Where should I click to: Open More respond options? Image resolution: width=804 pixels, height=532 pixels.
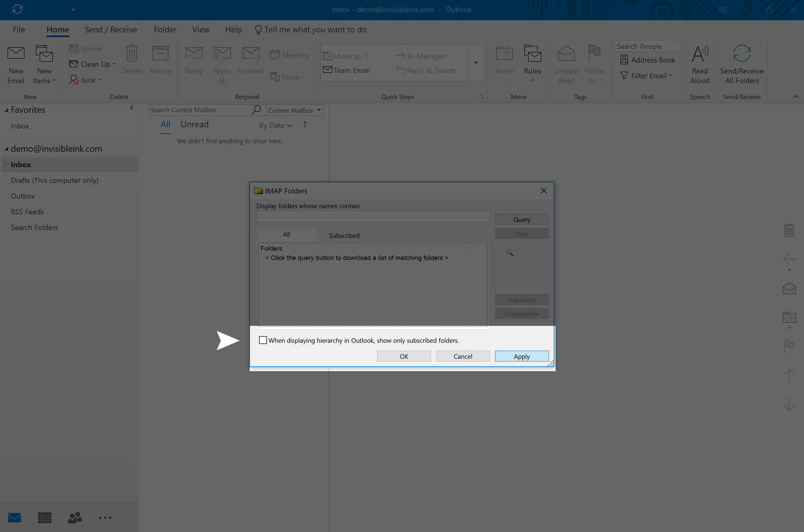288,77
